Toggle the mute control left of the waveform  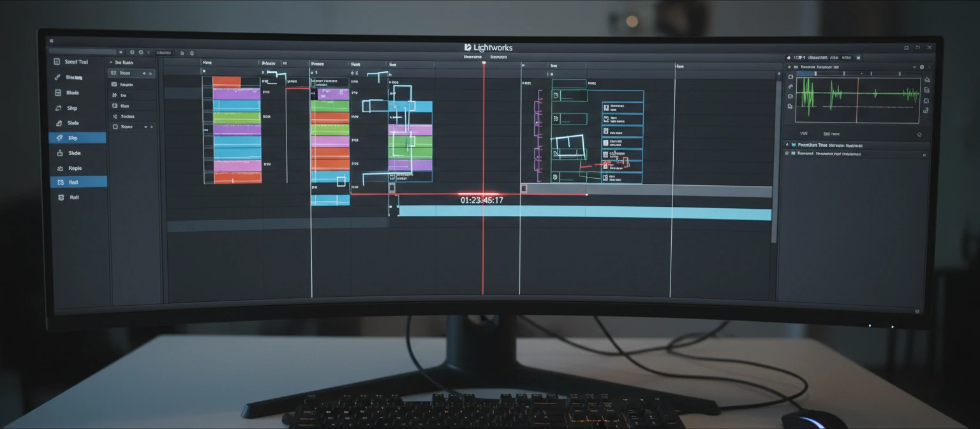point(791,87)
